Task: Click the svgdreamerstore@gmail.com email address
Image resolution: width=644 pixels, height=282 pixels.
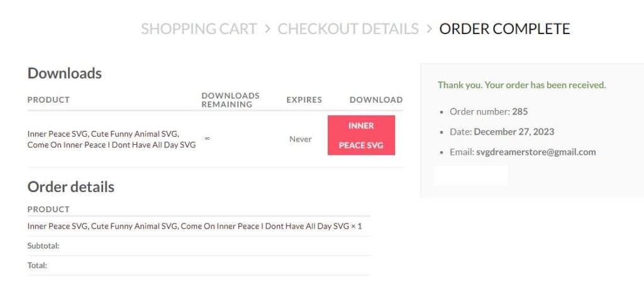Action: tap(536, 152)
